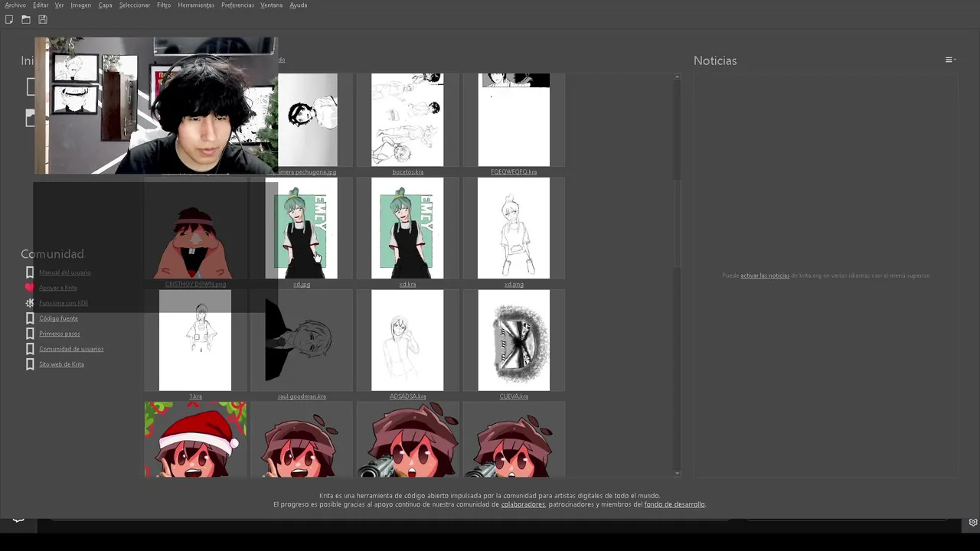Screen dimensions: 980x551
Task: Click bookmark icon beside Comunidad de usuarios
Action: click(x=30, y=349)
